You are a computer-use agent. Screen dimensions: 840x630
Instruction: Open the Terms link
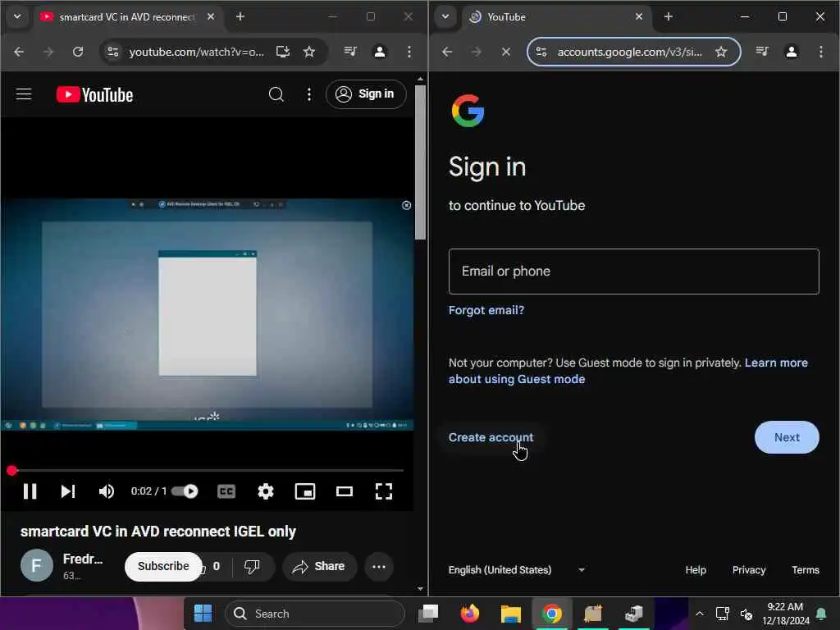[806, 570]
